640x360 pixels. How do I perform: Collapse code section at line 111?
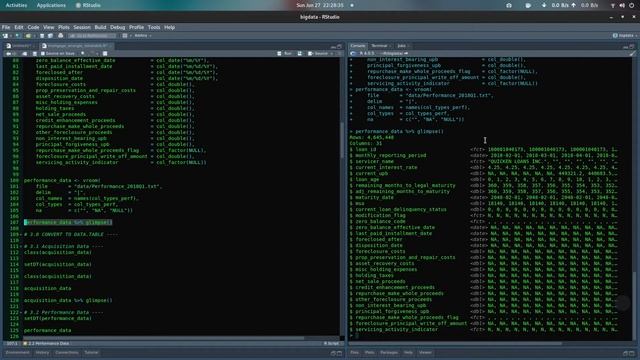pos(21,247)
